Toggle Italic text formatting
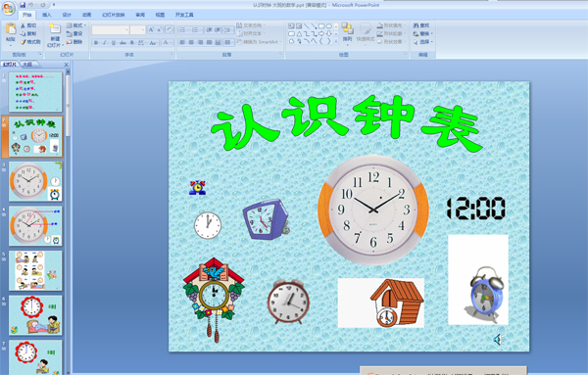The image size is (588, 375). (105, 43)
